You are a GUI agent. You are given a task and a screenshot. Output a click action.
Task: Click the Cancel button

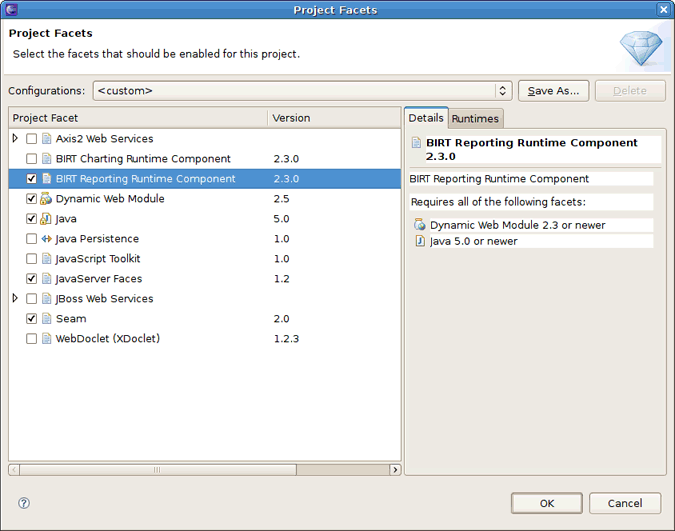click(x=625, y=503)
